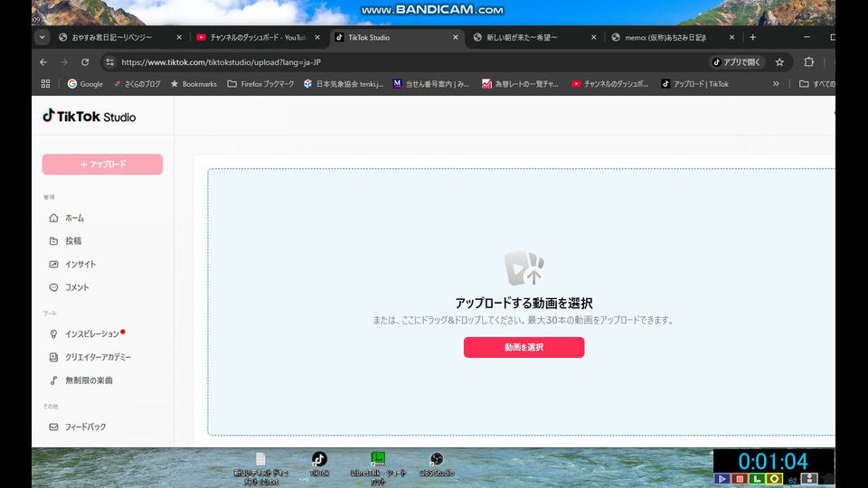868x488 pixels.
Task: Open the Bookmarks star bookmark item
Action: tap(193, 84)
